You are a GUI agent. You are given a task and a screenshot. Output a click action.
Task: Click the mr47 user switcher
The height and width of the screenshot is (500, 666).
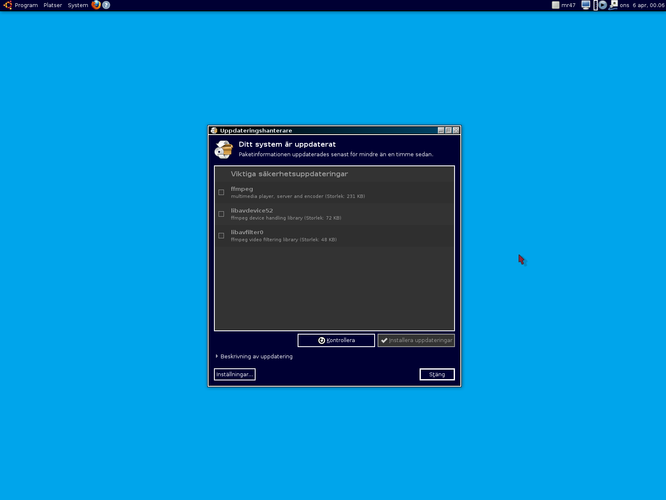click(x=568, y=5)
